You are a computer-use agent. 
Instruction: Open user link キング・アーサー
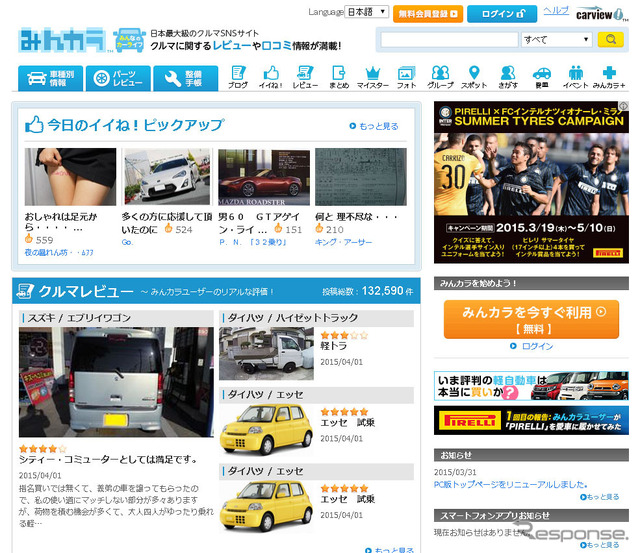(x=343, y=242)
